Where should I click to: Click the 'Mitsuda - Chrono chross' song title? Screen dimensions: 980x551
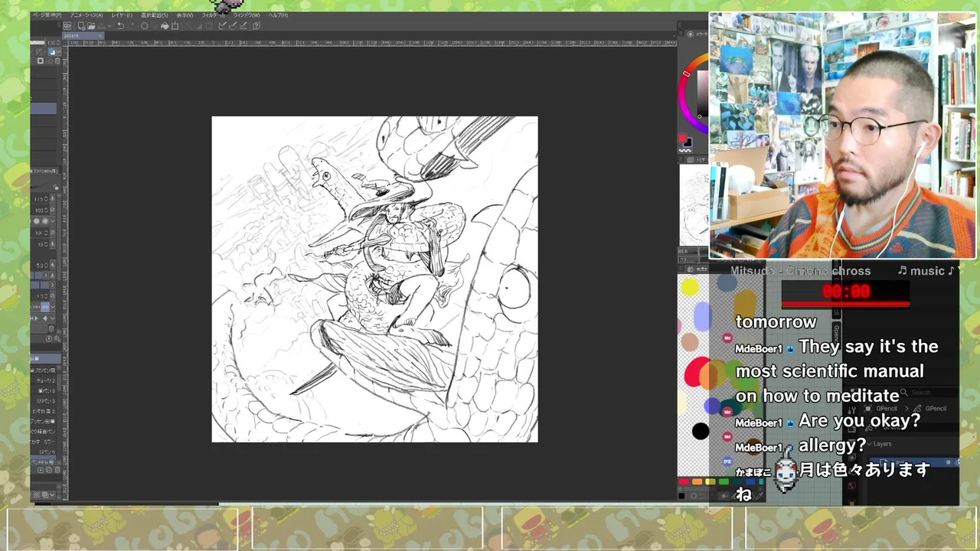[x=801, y=271]
